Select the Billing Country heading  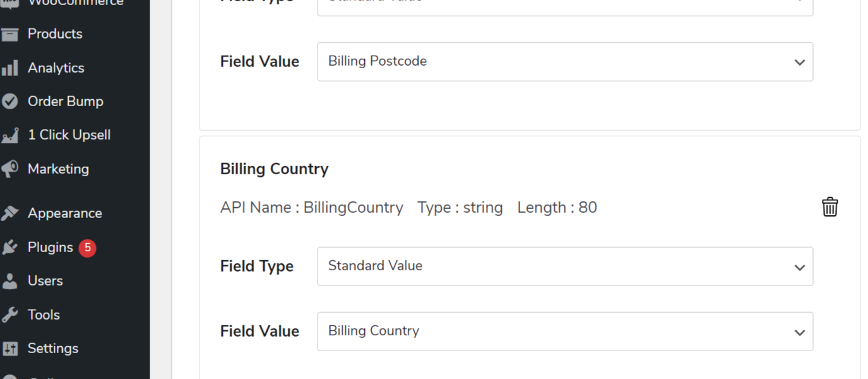point(274,169)
